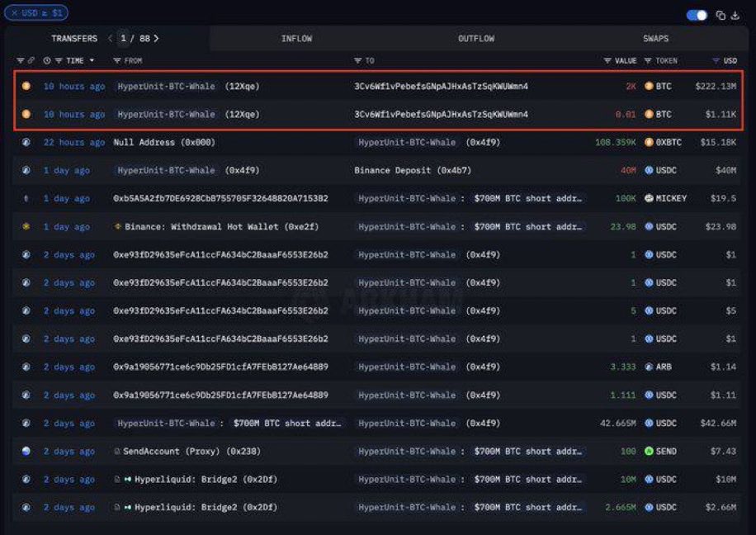
Task: Go back a page using the left chevron
Action: click(109, 38)
